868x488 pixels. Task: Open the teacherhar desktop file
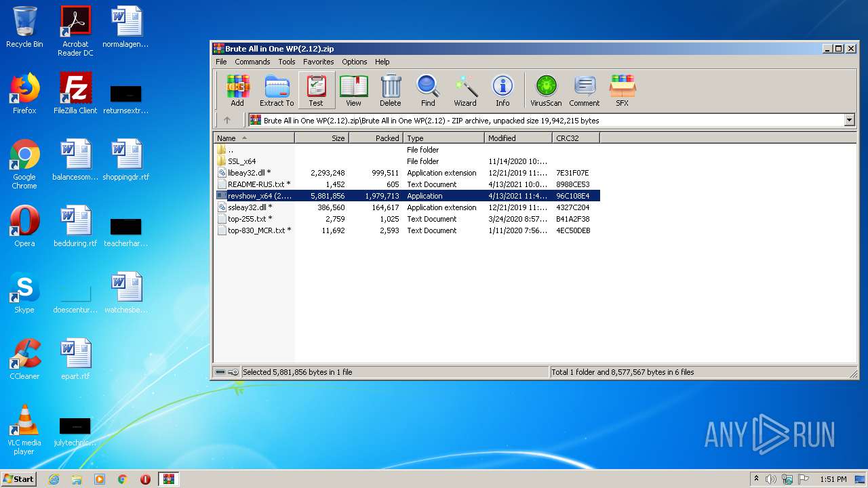[x=126, y=231]
